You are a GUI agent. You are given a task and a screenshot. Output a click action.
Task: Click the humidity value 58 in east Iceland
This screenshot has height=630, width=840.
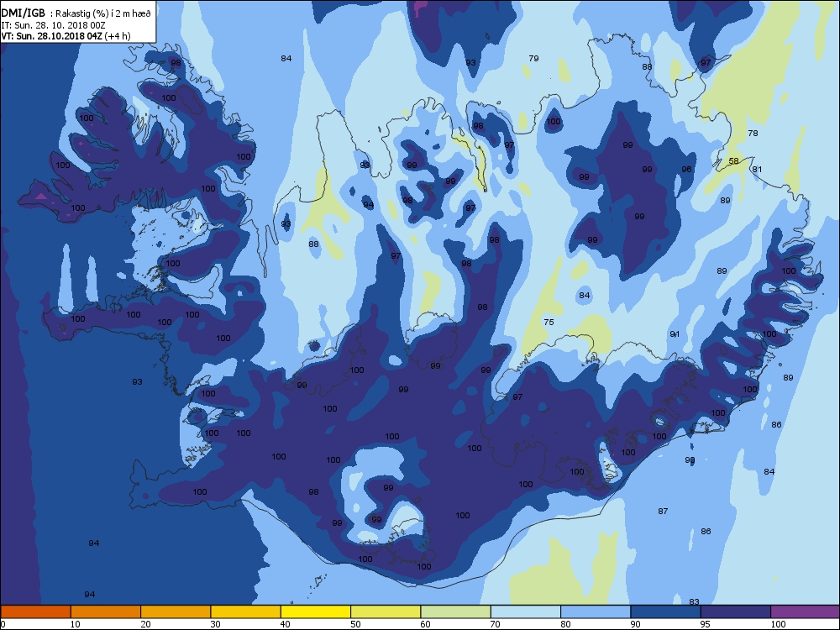[x=733, y=160]
